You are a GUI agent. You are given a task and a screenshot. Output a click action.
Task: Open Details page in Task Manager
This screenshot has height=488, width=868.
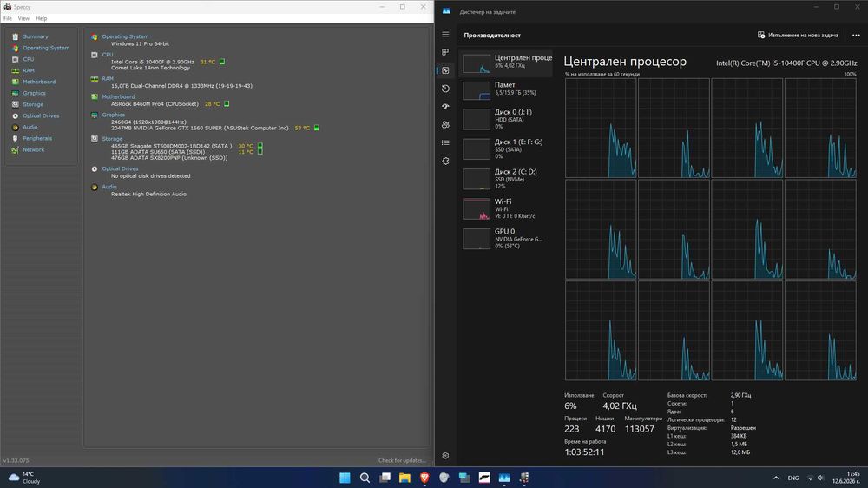445,142
